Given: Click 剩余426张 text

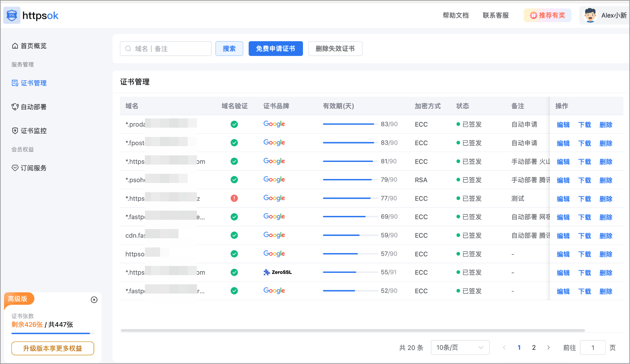Looking at the screenshot, I should pos(27,325).
